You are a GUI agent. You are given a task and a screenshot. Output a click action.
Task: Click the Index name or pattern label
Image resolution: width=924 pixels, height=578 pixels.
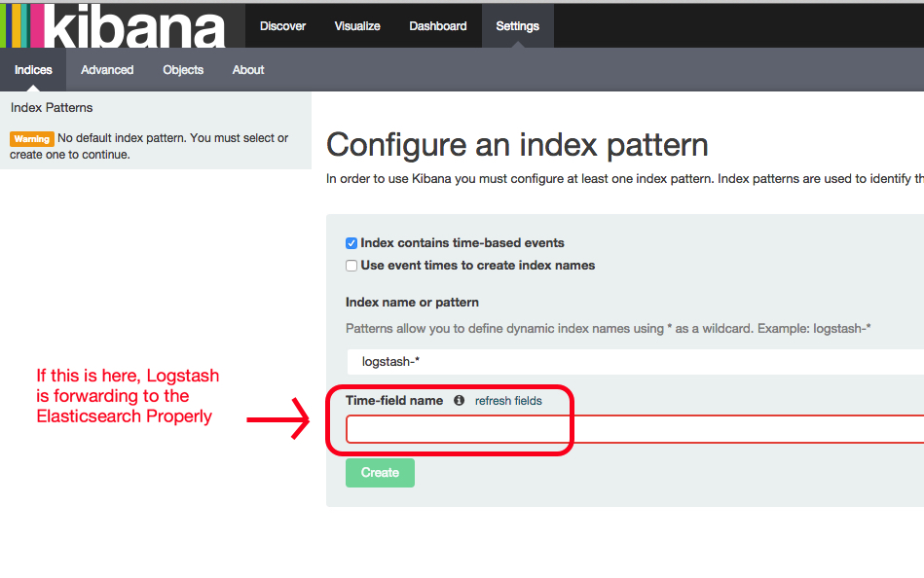412,303
